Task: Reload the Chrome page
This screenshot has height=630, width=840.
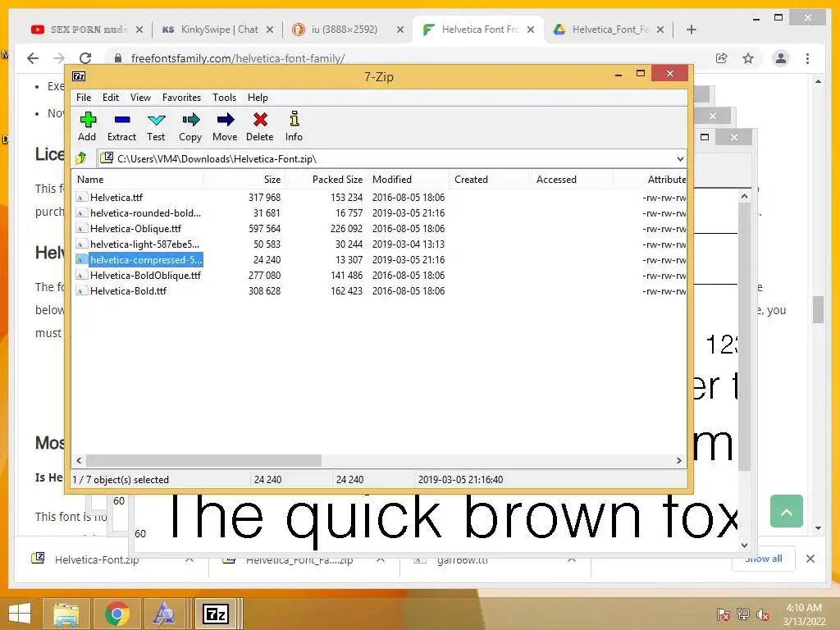Action: 85,58
